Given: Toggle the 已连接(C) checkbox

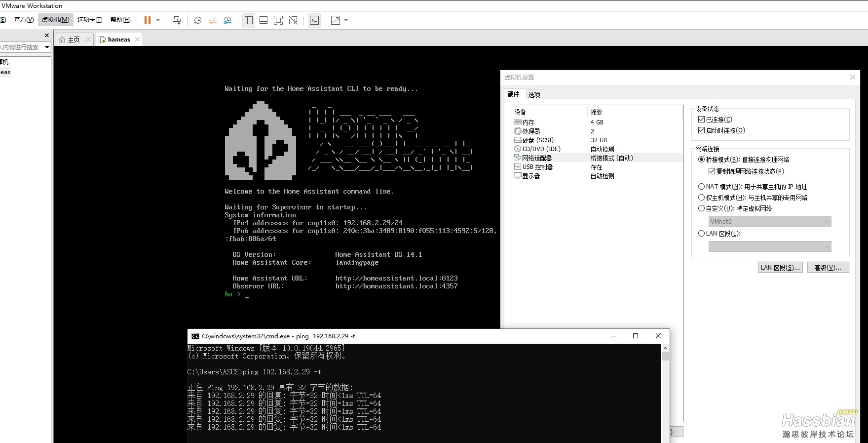Looking at the screenshot, I should [701, 120].
